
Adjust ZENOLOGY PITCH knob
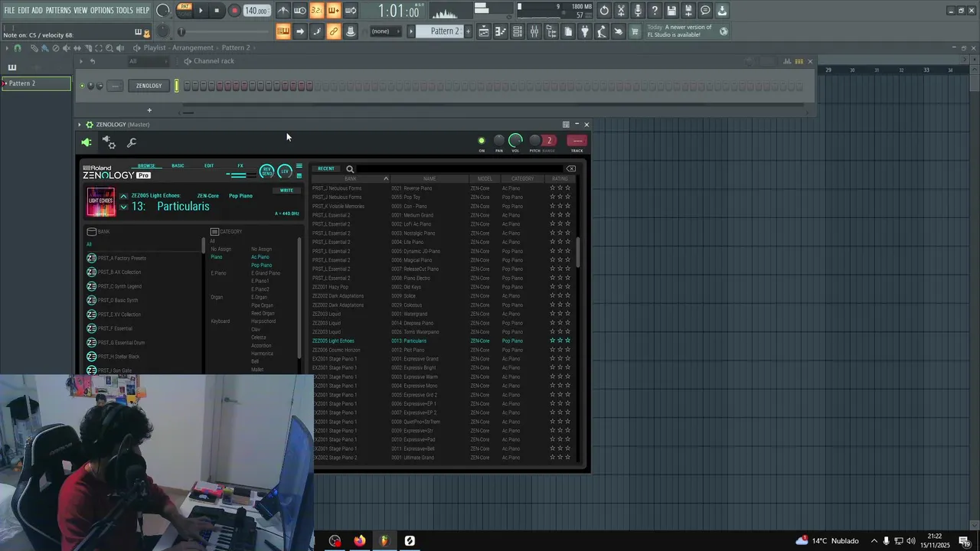point(534,140)
